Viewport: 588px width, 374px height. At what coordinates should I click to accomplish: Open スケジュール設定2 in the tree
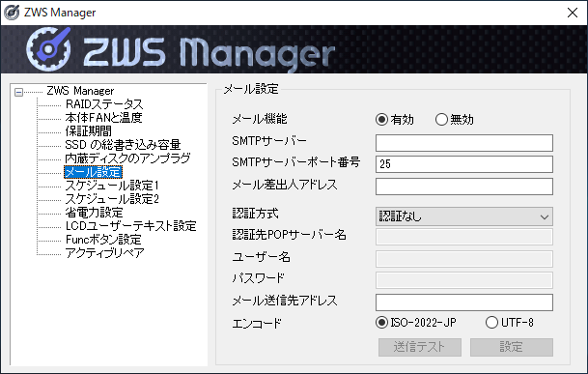point(112,199)
